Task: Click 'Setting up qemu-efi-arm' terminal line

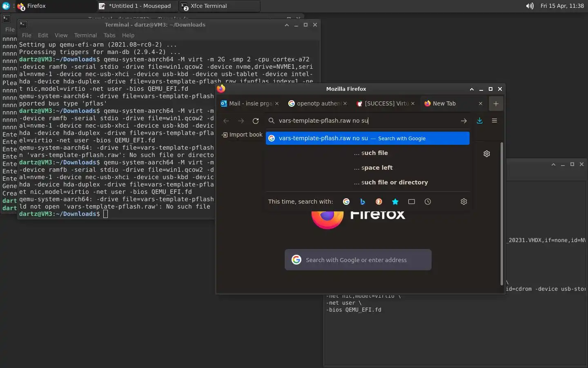Action: [x=98, y=45]
